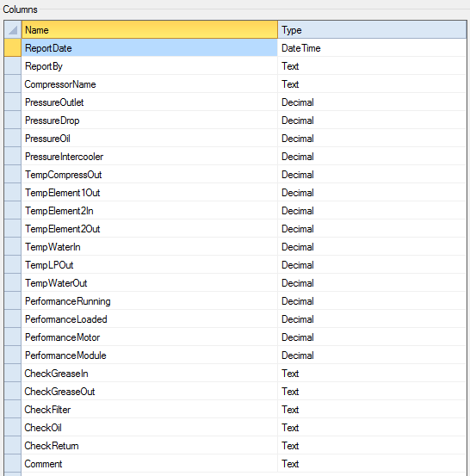
Task: Select the CheckReturn name cell
Action: 150,445
